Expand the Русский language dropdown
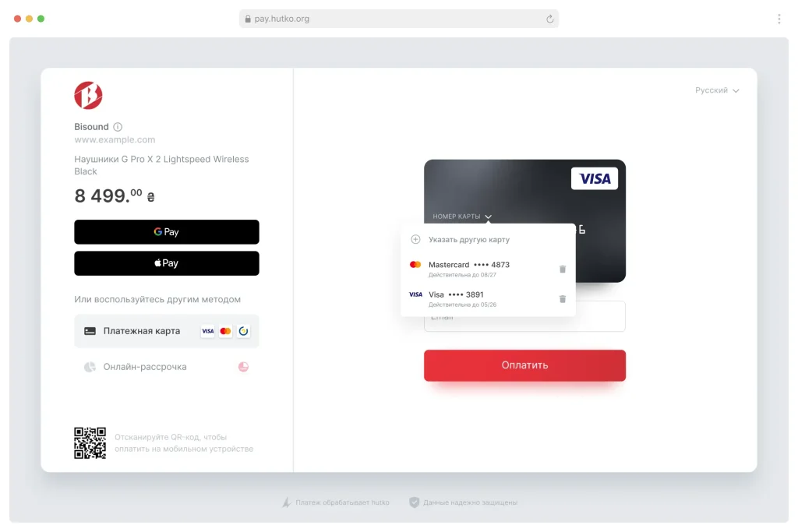Viewport: 798px width, 532px height. 717,90
